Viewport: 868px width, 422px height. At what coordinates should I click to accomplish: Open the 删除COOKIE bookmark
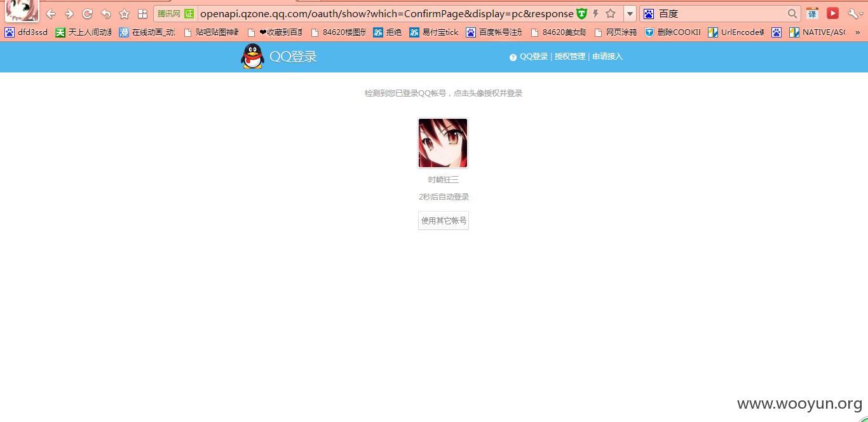[672, 32]
